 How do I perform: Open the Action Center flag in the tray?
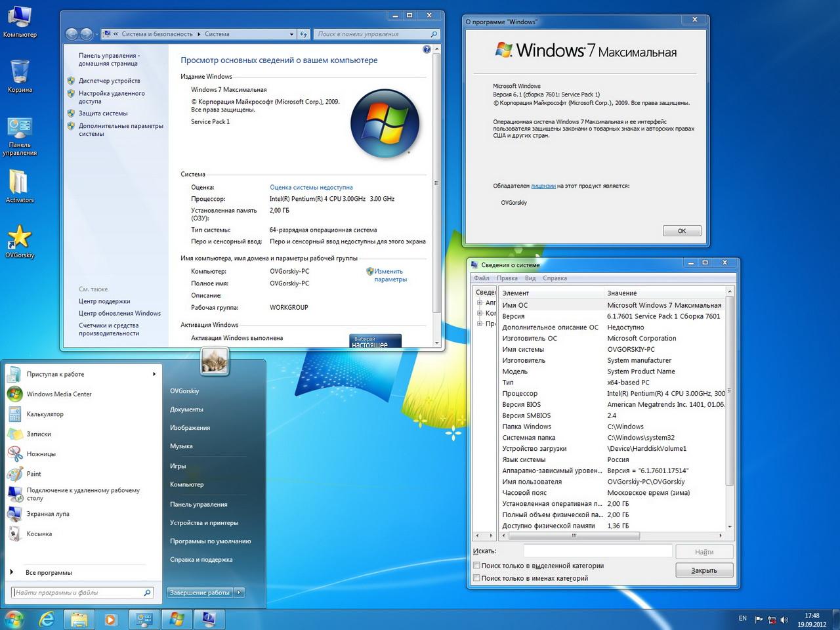[759, 619]
